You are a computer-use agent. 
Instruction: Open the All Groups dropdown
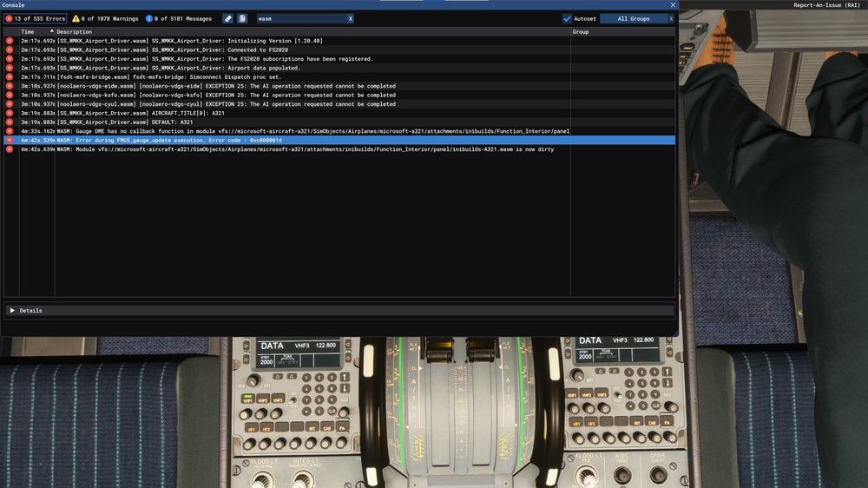click(632, 18)
